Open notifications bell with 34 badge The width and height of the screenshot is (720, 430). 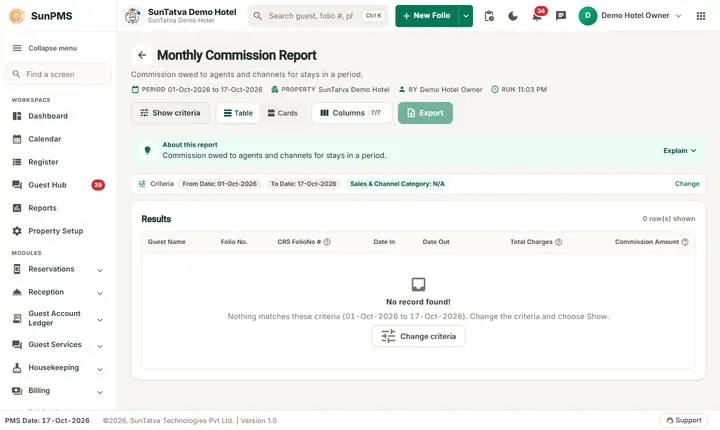click(537, 16)
